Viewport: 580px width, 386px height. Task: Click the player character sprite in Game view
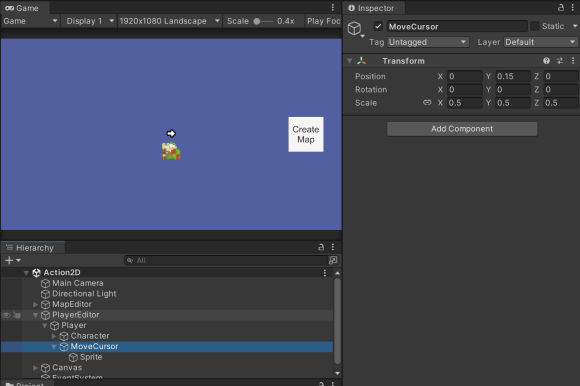pyautogui.click(x=171, y=151)
